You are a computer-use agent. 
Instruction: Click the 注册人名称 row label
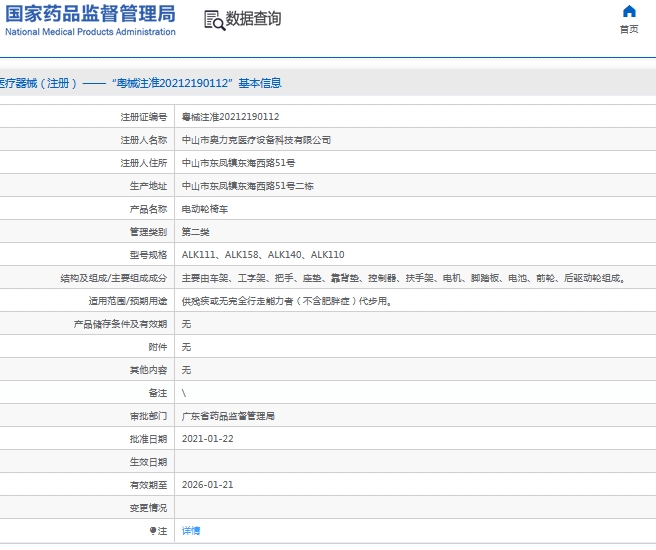pyautogui.click(x=144, y=140)
